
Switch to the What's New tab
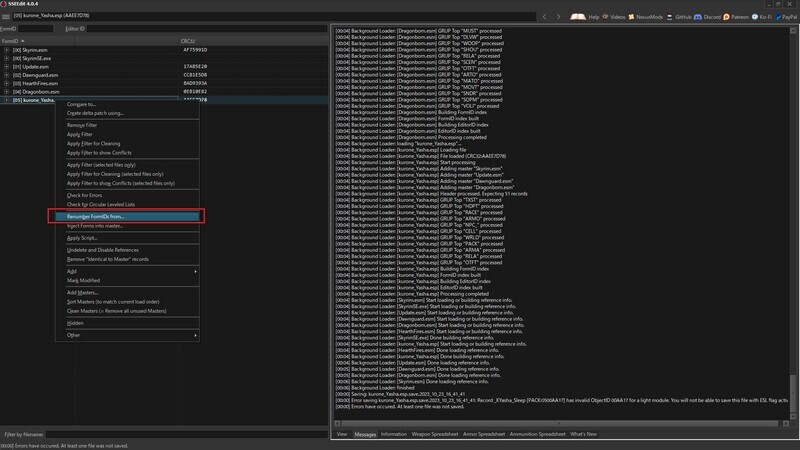pyautogui.click(x=583, y=434)
